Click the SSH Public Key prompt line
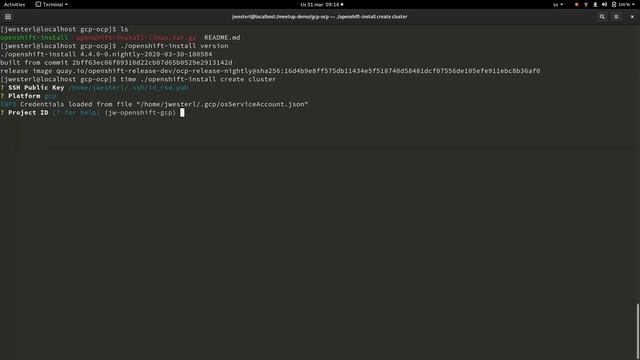Screen dimensions: 640x360 click(x=94, y=88)
